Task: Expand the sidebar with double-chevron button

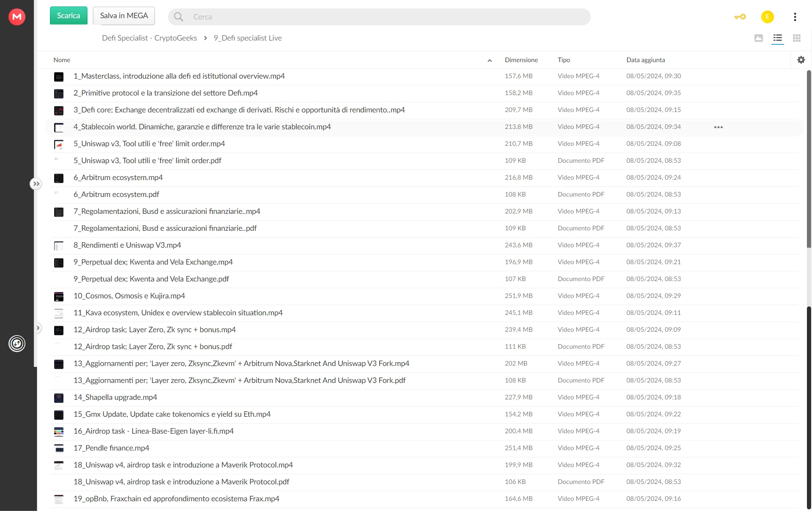Action: pos(36,184)
